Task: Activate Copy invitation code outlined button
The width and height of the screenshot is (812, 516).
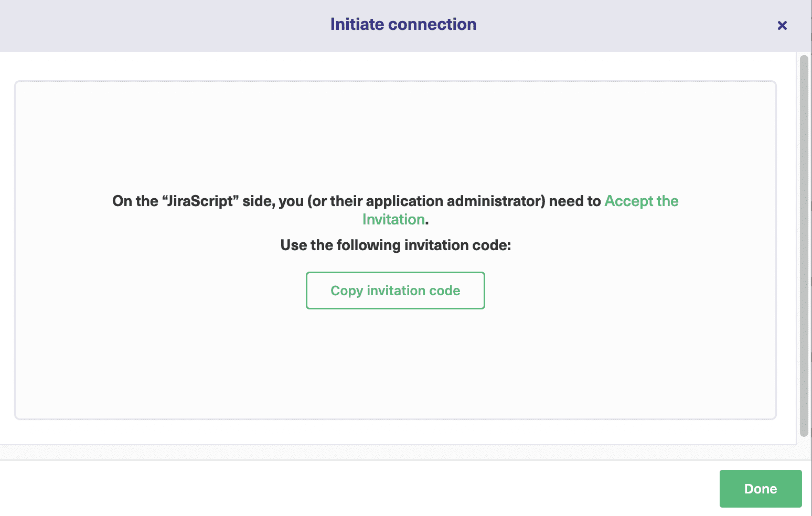Action: (x=395, y=291)
